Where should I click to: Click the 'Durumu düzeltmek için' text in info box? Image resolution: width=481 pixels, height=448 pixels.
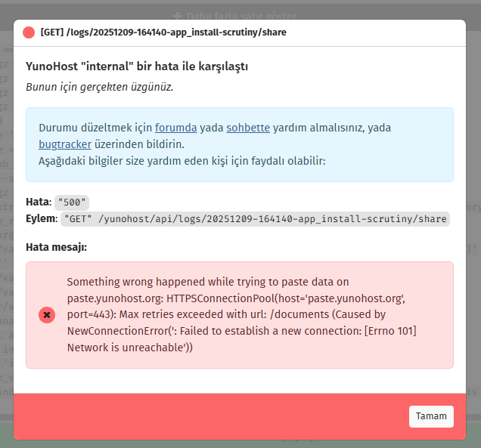[x=95, y=128]
